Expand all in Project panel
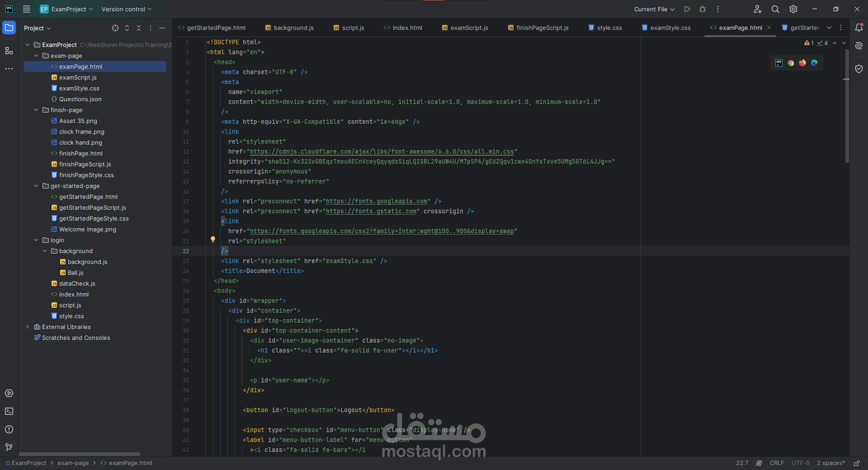The image size is (868, 470). click(127, 28)
